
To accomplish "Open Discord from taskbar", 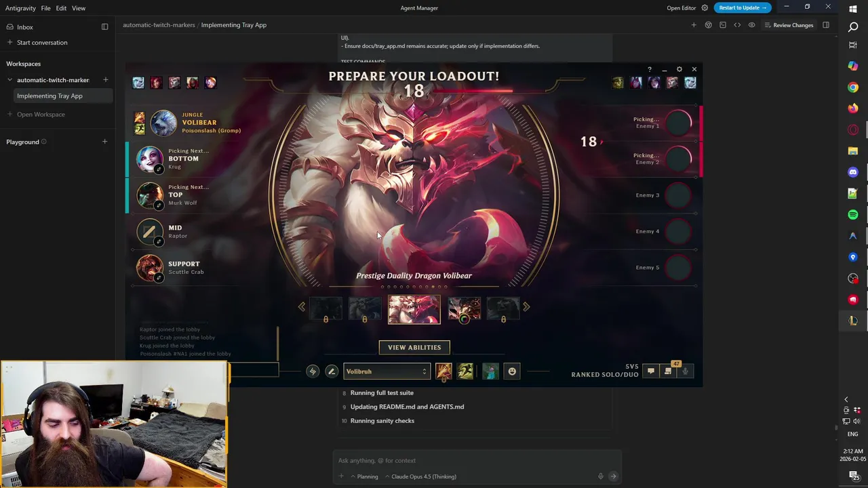I will coord(853,172).
